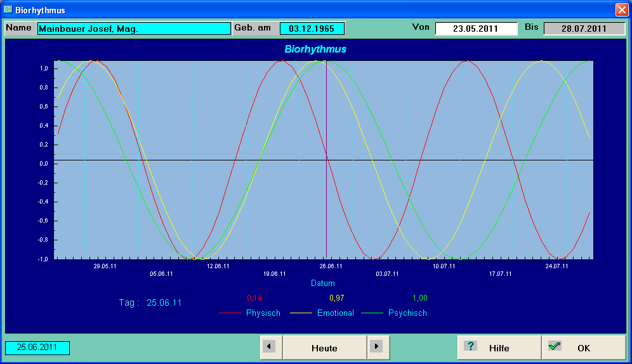Confirm with the OK checkmark button
The image size is (632, 364).
pyautogui.click(x=583, y=348)
